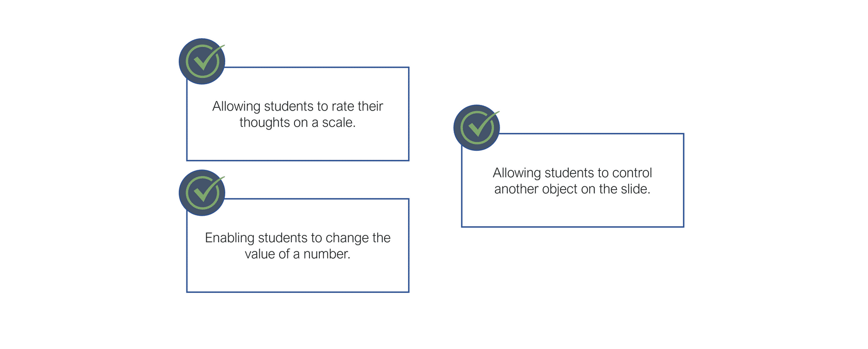Click the checkmark circle on the control object card
This screenshot has width=868, height=349.
[x=476, y=128]
